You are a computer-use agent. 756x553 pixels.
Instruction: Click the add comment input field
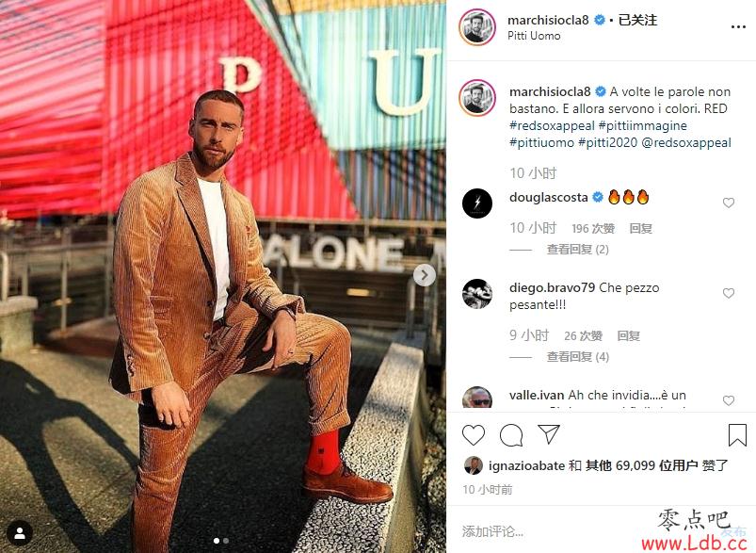[x=579, y=531]
